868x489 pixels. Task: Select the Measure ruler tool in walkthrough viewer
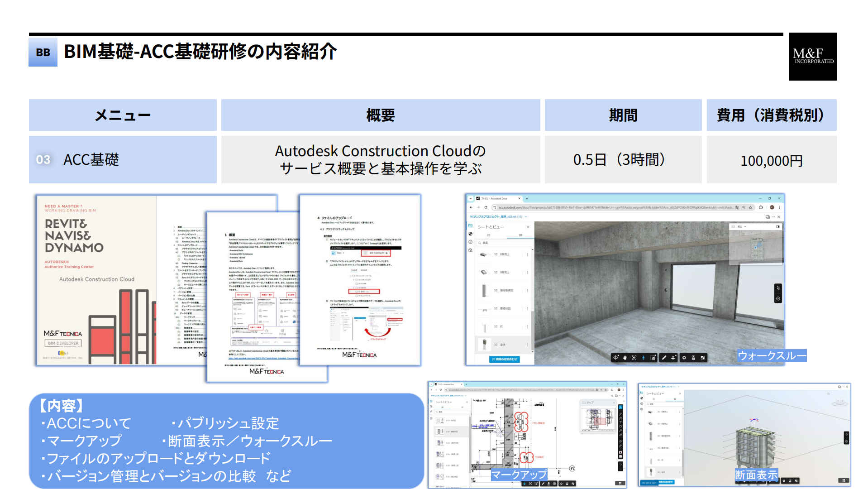(664, 358)
